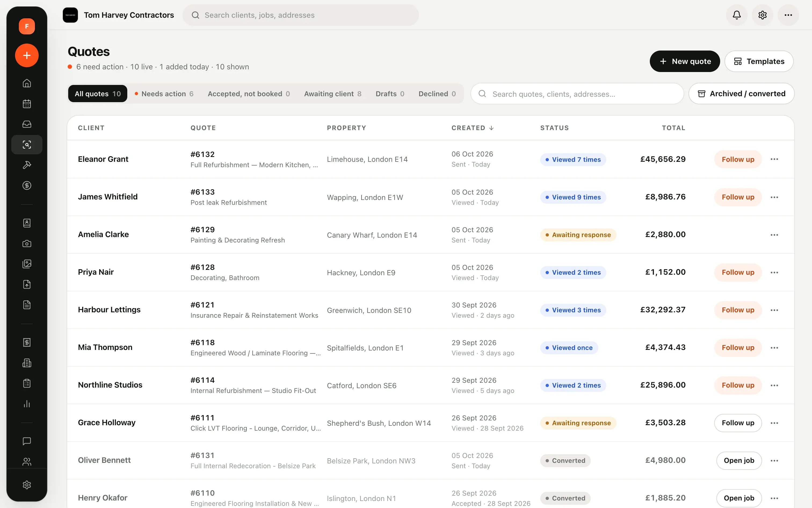Click the Viewed 9 times status badge
The image size is (812, 508).
573,197
